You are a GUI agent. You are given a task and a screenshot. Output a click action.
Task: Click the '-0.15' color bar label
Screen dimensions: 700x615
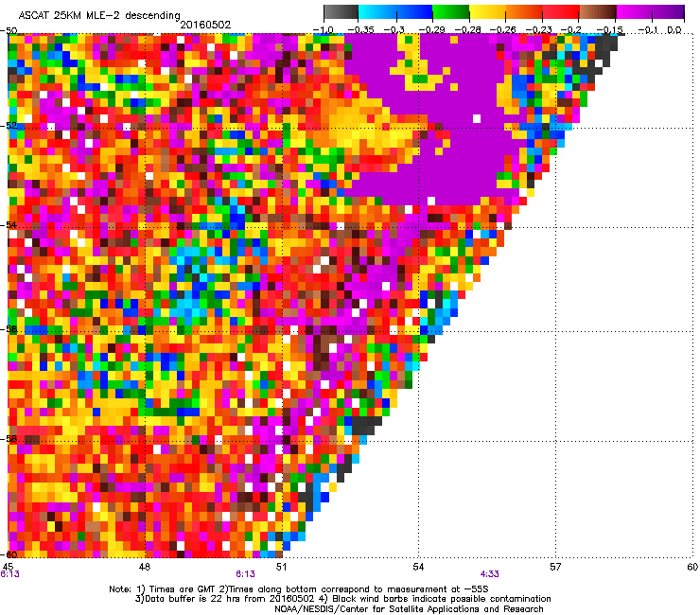click(610, 30)
